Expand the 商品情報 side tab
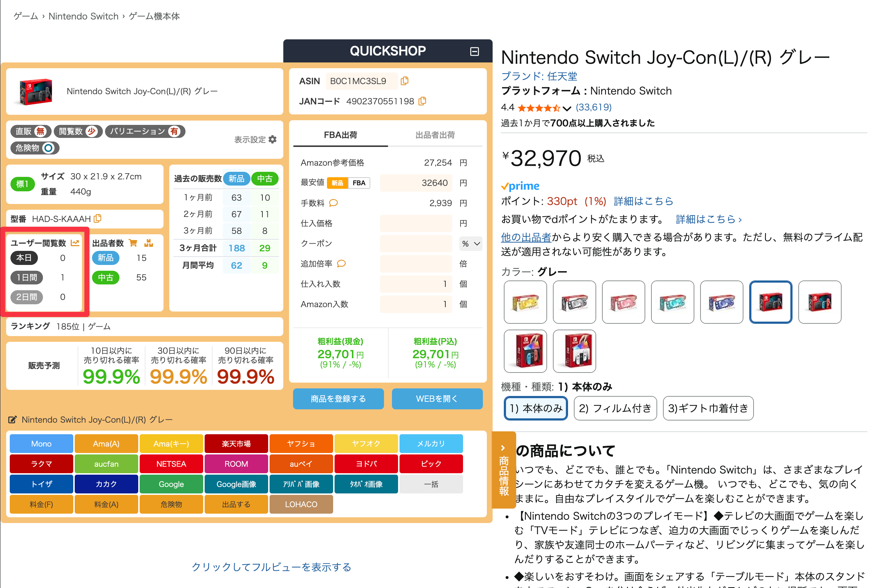The width and height of the screenshot is (886, 588). pyautogui.click(x=503, y=470)
